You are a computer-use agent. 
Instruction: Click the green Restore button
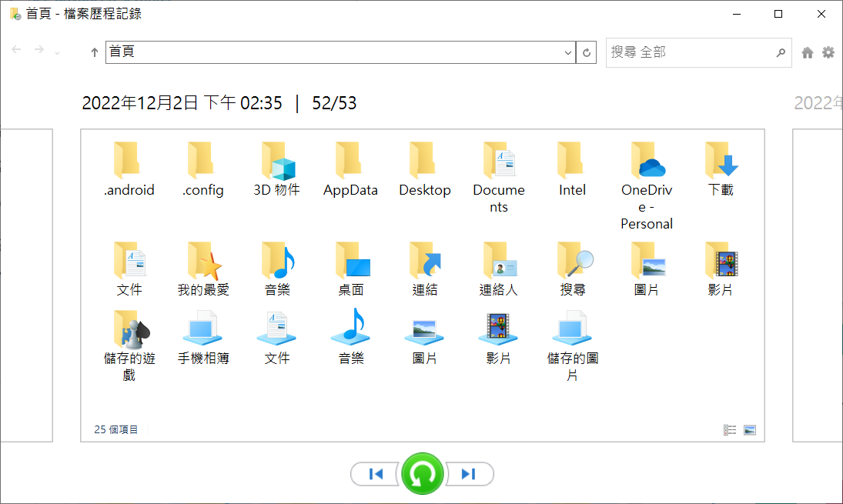click(x=422, y=474)
